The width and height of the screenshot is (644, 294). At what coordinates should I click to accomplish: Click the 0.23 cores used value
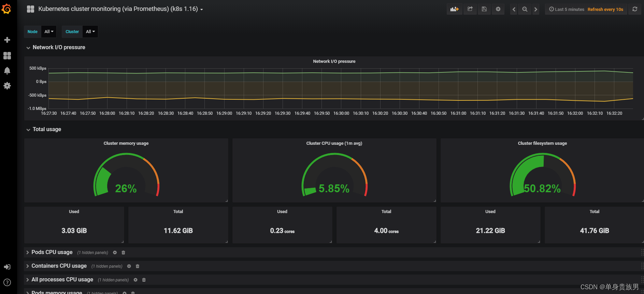[x=282, y=231]
